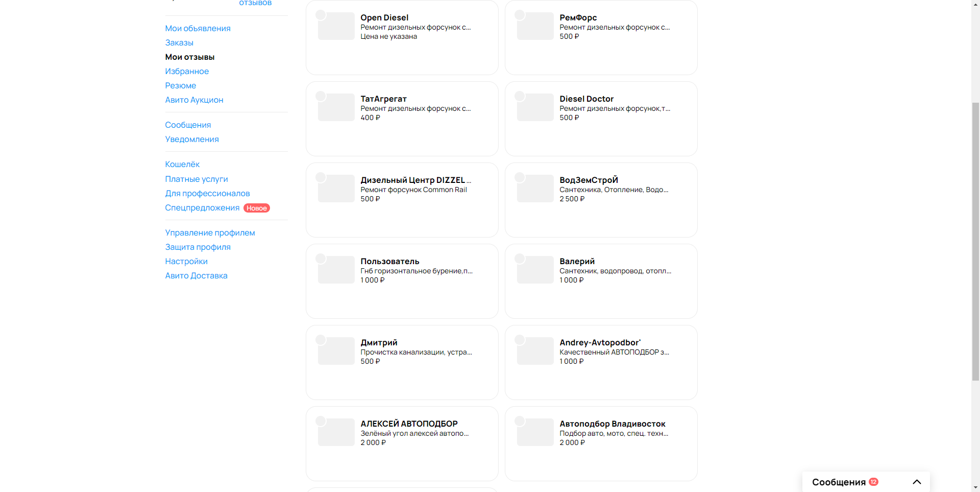Click the 2 500 ₽ ВодЗемСтрой price
The height and width of the screenshot is (492, 980).
coord(572,199)
